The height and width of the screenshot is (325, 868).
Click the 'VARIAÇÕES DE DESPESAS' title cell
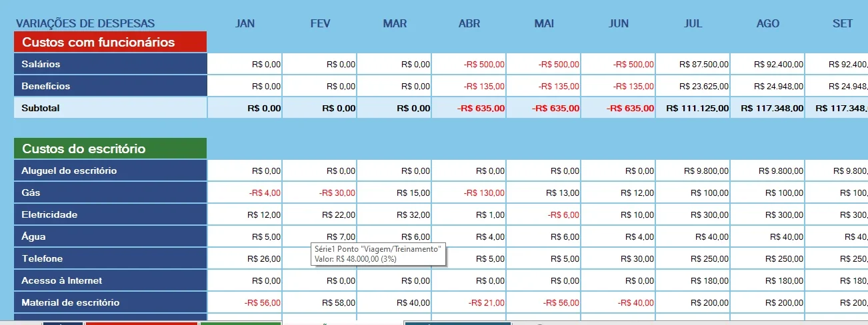pyautogui.click(x=85, y=23)
